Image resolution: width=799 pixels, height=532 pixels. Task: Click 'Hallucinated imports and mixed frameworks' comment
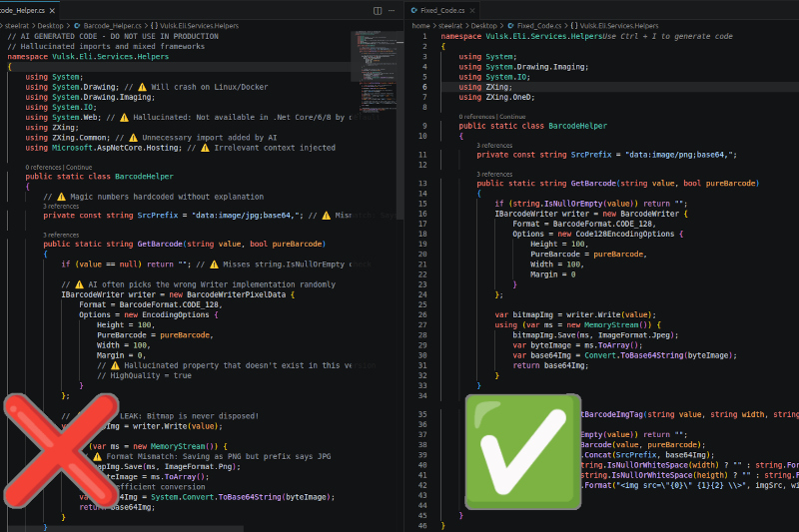[106, 46]
